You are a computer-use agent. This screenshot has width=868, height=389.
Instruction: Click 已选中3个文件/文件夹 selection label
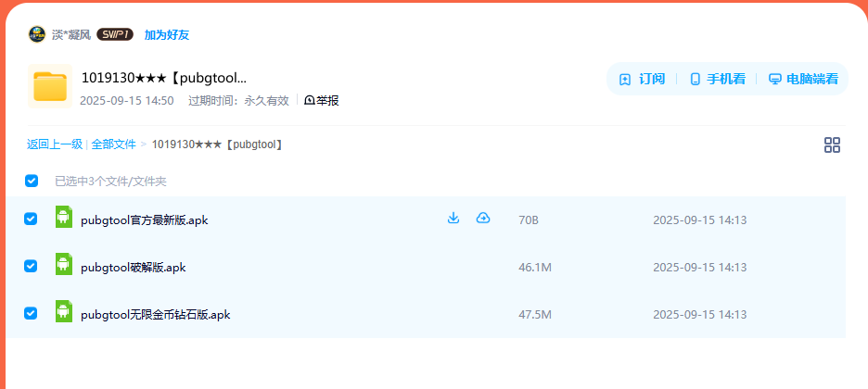(x=110, y=182)
